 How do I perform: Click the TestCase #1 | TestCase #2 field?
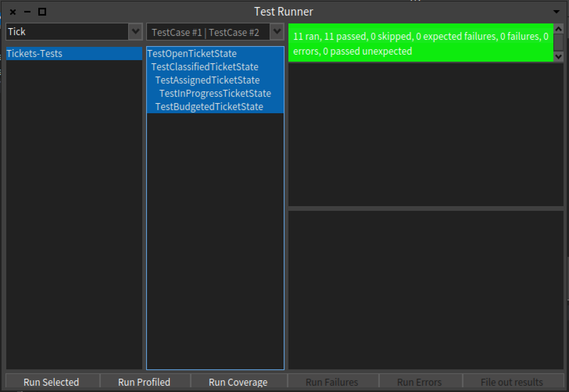(208, 32)
